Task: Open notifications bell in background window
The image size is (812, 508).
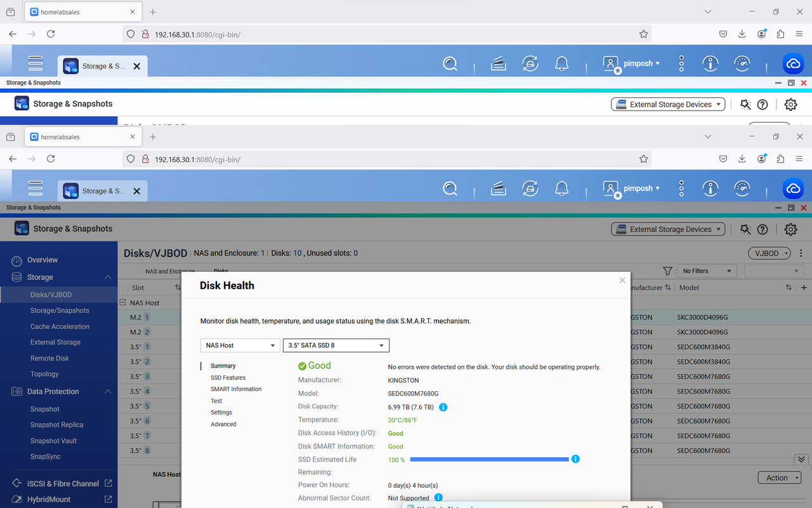Action: [x=561, y=63]
